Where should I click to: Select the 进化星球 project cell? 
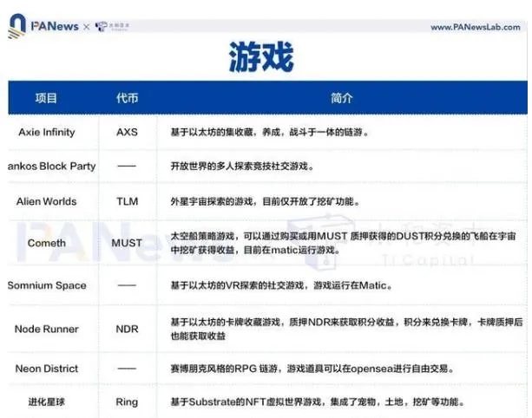(x=47, y=402)
